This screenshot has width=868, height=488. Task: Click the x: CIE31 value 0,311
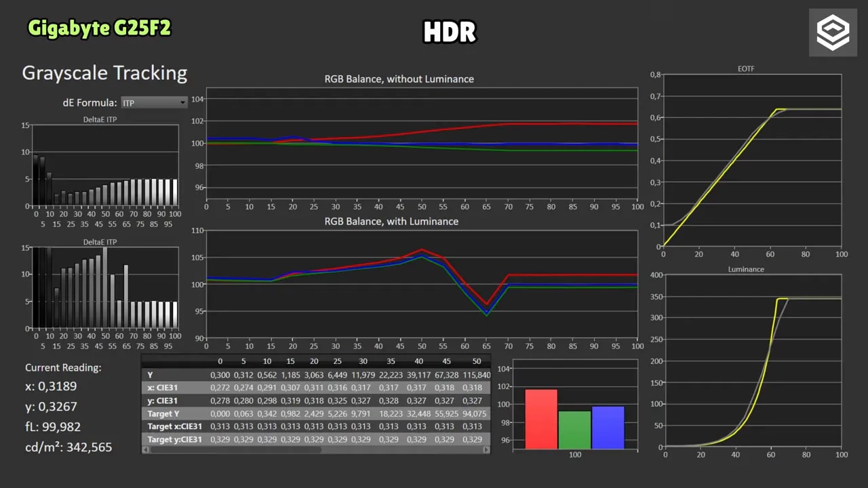click(314, 388)
